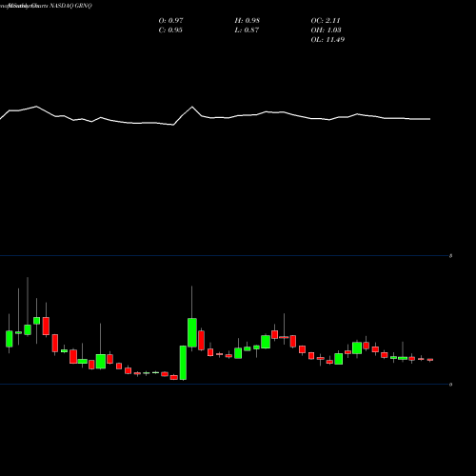Select the close value 'C: 0.95'
Screen dimensions: 476x476
coord(170,30)
